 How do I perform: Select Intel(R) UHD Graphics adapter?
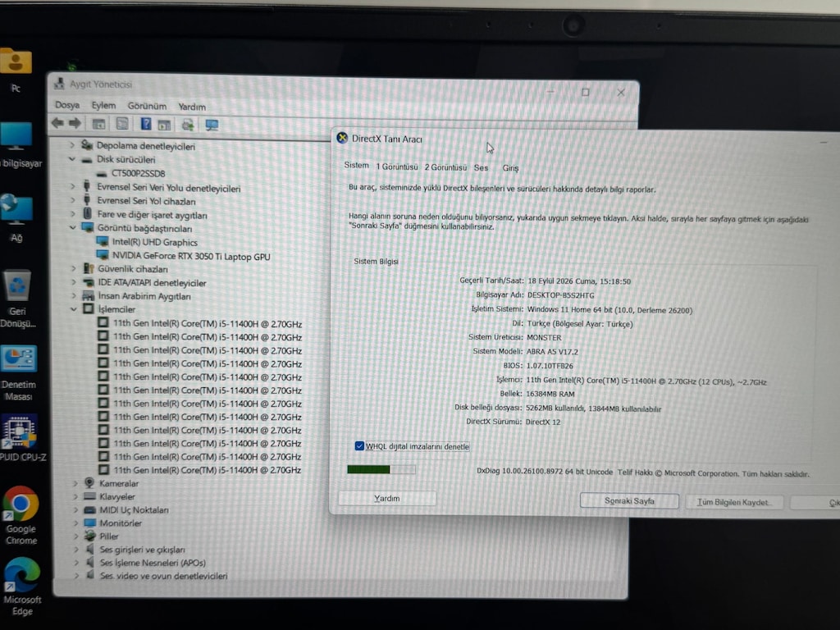point(154,242)
